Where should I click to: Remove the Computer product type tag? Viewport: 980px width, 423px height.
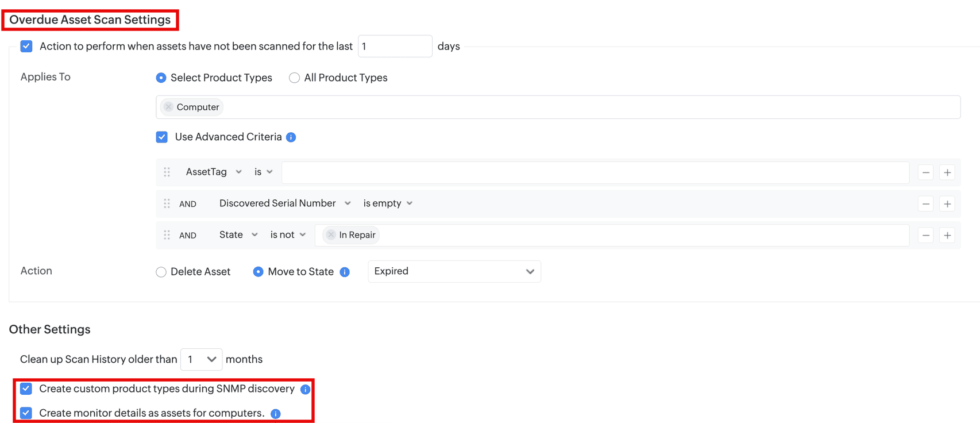(x=168, y=107)
